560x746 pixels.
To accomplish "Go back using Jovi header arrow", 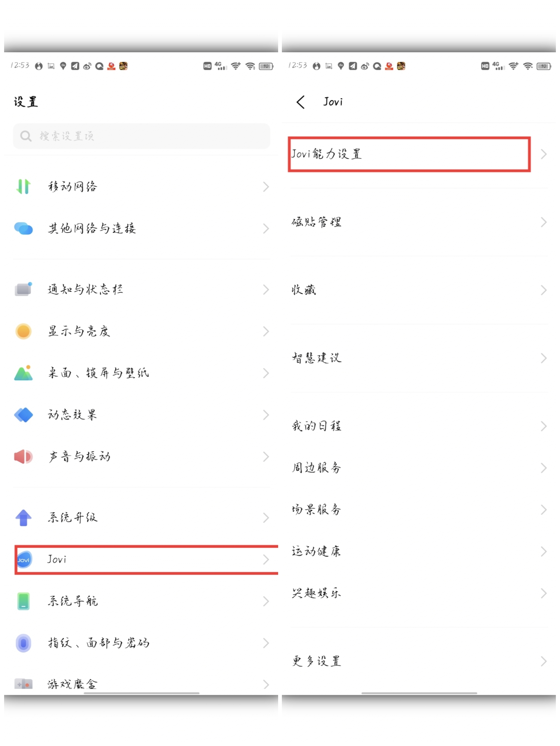I will 301,102.
